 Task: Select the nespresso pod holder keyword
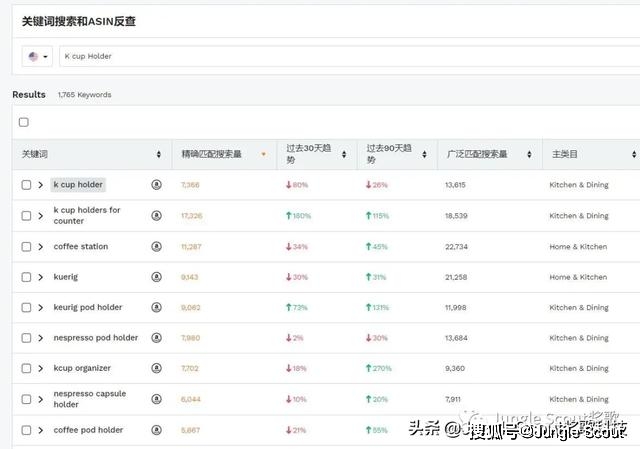pyautogui.click(x=96, y=338)
